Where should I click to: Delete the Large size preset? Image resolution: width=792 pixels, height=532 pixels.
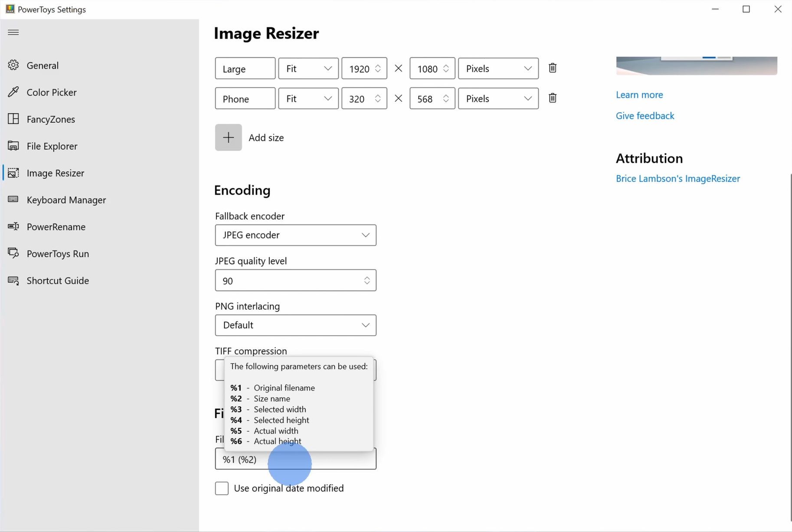553,68
